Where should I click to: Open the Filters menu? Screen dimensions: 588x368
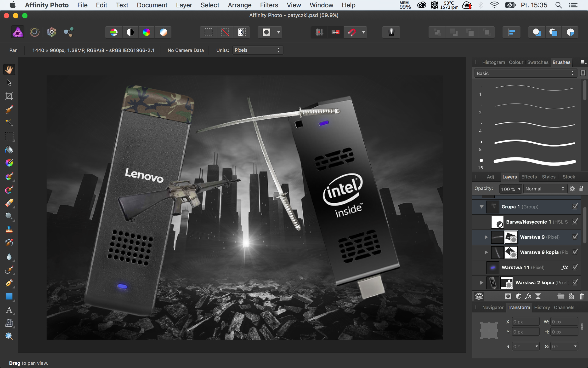point(269,5)
